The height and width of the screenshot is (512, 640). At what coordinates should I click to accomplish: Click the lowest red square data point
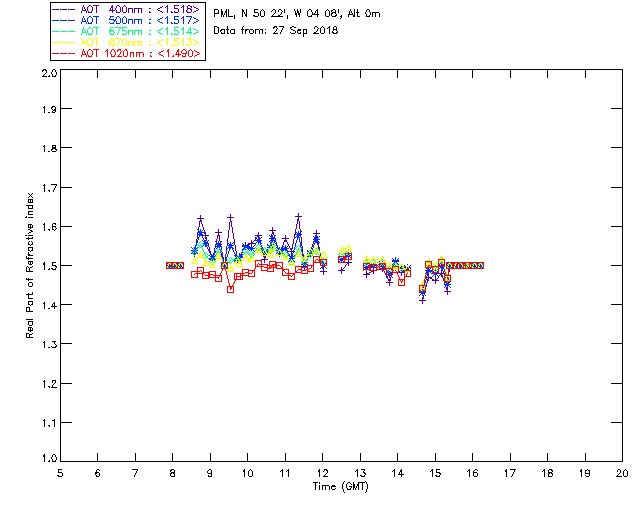231,289
